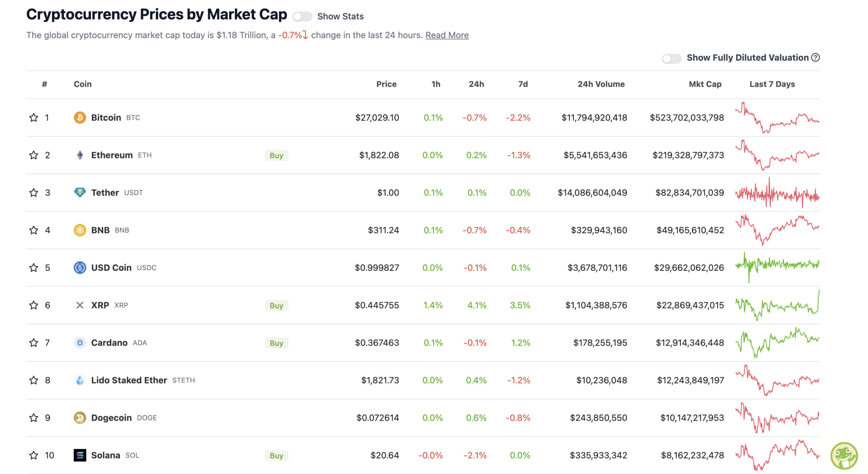Open Solana's last 7 days sparkline
868x474 pixels.
click(x=777, y=455)
